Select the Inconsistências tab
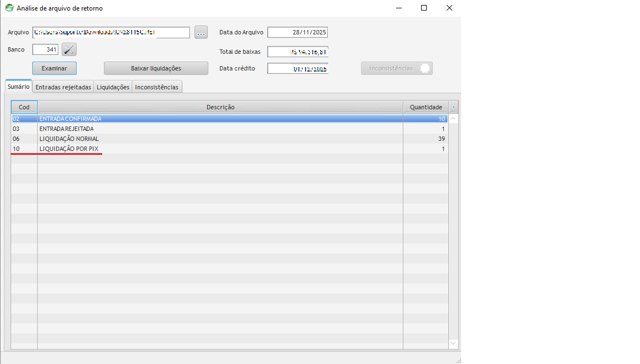 click(157, 87)
